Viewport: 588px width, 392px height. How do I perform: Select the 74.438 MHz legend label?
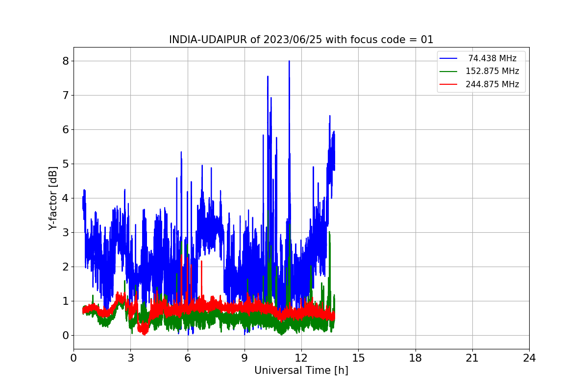tap(492, 58)
